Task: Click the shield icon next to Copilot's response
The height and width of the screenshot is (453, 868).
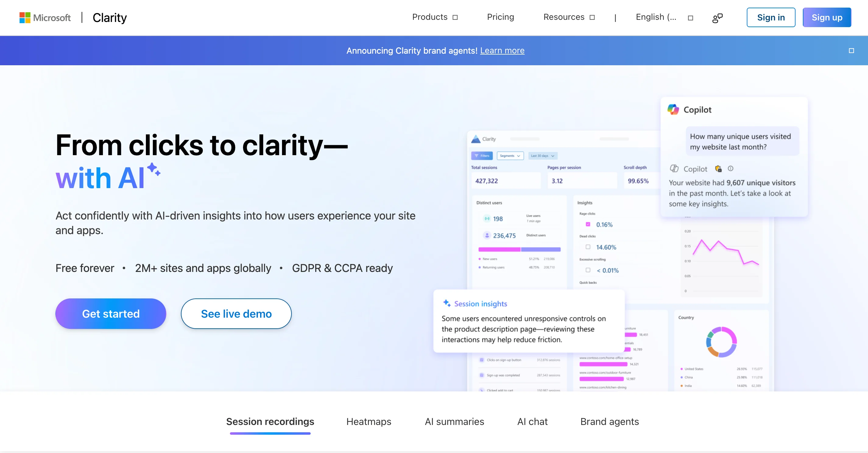Action: [719, 169]
